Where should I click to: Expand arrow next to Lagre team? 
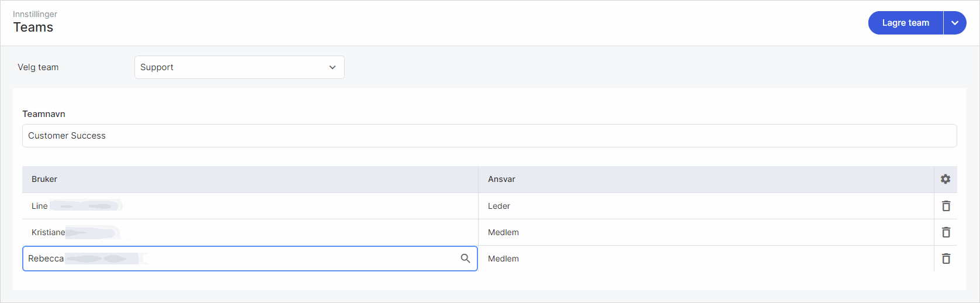pyautogui.click(x=955, y=23)
